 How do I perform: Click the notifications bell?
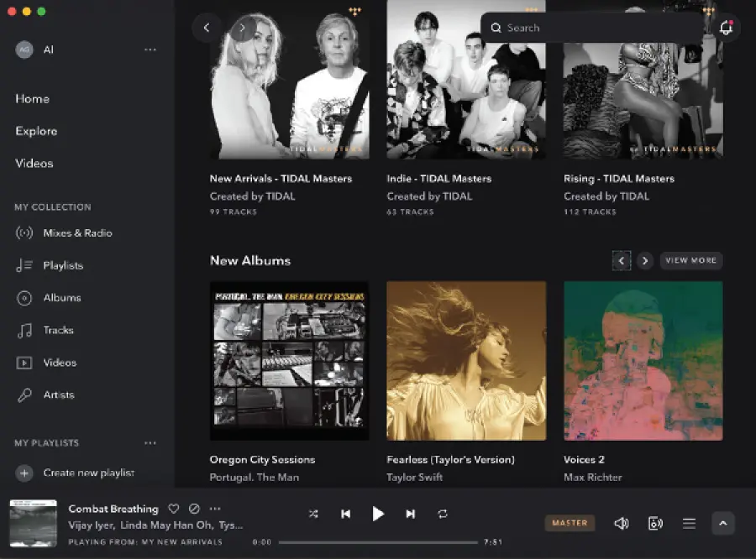click(x=726, y=27)
